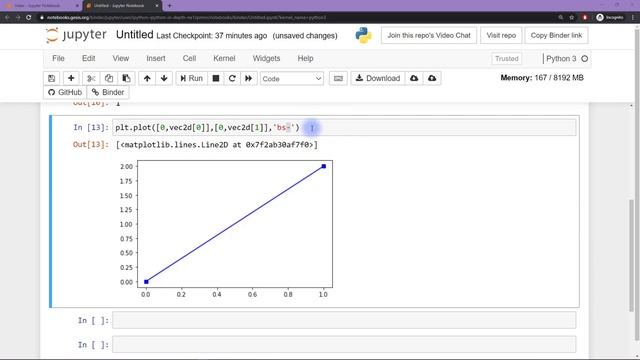Screen dimensions: 640x360
Task: Restart kernel and run all cells icon
Action: pyautogui.click(x=249, y=78)
